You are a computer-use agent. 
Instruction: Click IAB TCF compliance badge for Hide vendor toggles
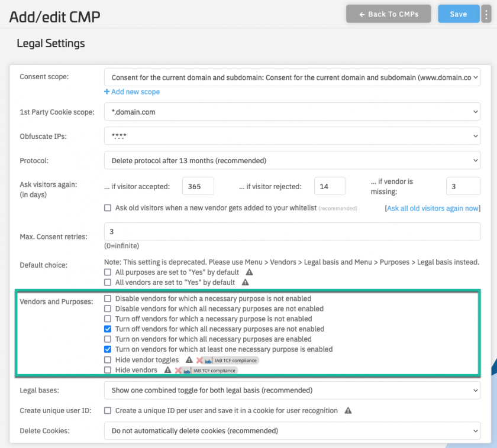click(228, 361)
